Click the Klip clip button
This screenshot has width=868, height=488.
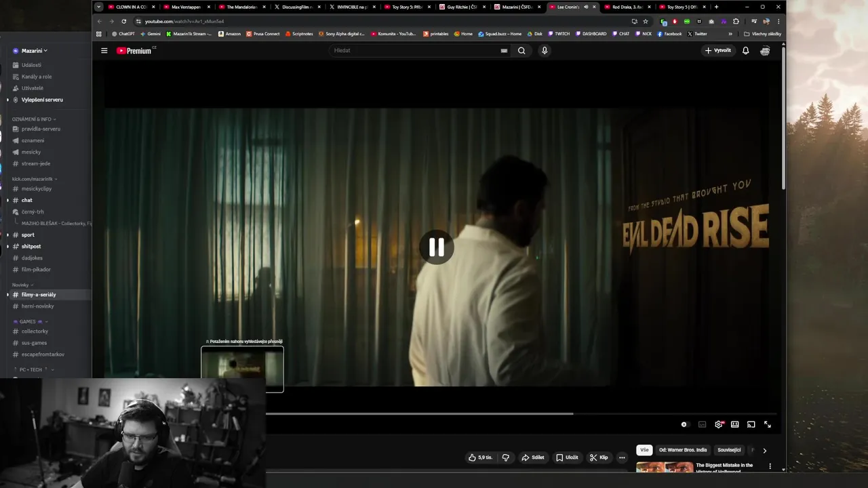coord(599,457)
